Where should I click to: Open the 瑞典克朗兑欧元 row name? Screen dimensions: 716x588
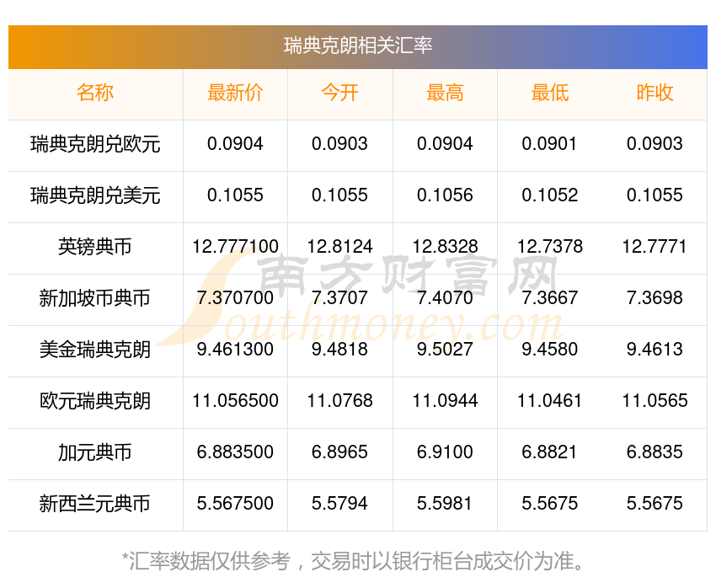pyautogui.click(x=95, y=145)
